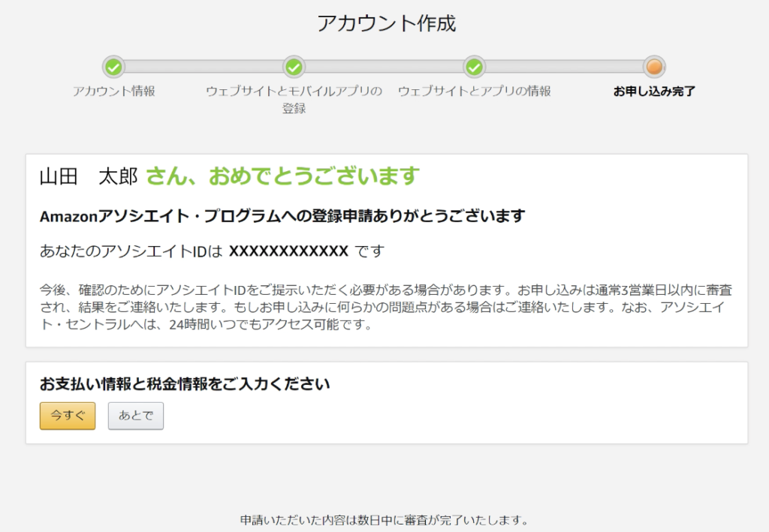Image resolution: width=769 pixels, height=532 pixels.
Task: Select the ウェブサイトとアプリの情報 step label
Action: click(475, 91)
